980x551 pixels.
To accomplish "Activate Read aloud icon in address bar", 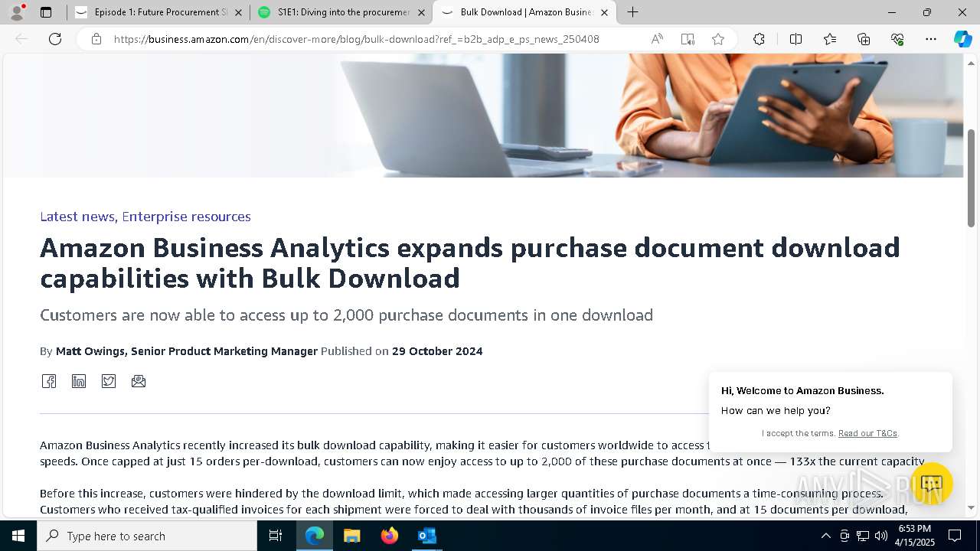I will tap(657, 39).
